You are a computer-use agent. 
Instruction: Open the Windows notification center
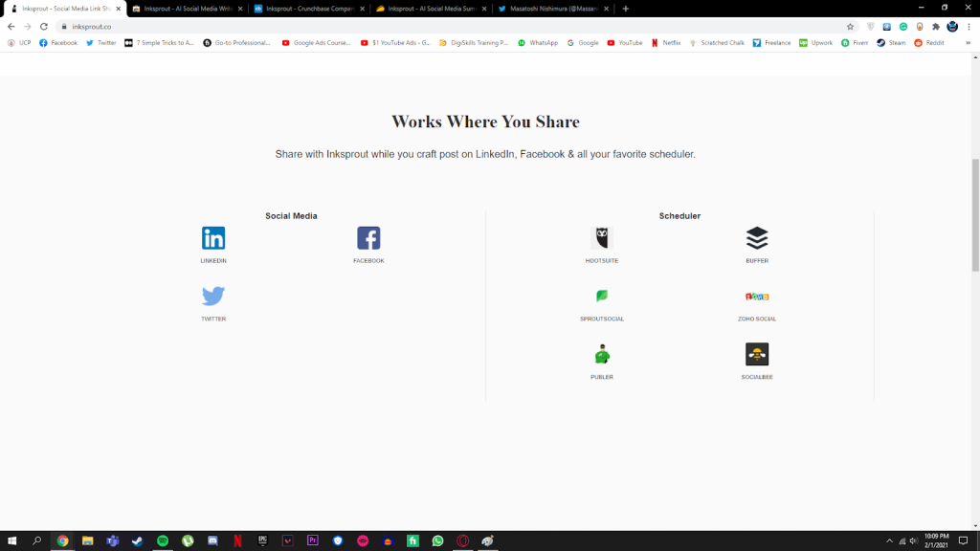(963, 541)
